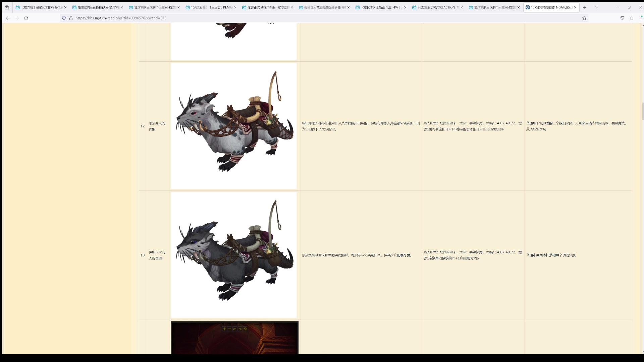Click the zoom-in plus icon on the dark model viewer
This screenshot has height=362, width=644.
pyautogui.click(x=224, y=329)
